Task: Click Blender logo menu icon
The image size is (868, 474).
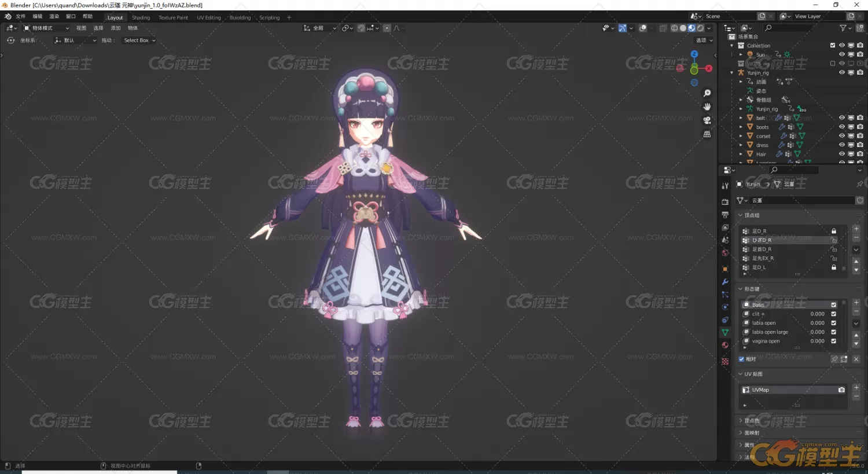Action: [8, 17]
